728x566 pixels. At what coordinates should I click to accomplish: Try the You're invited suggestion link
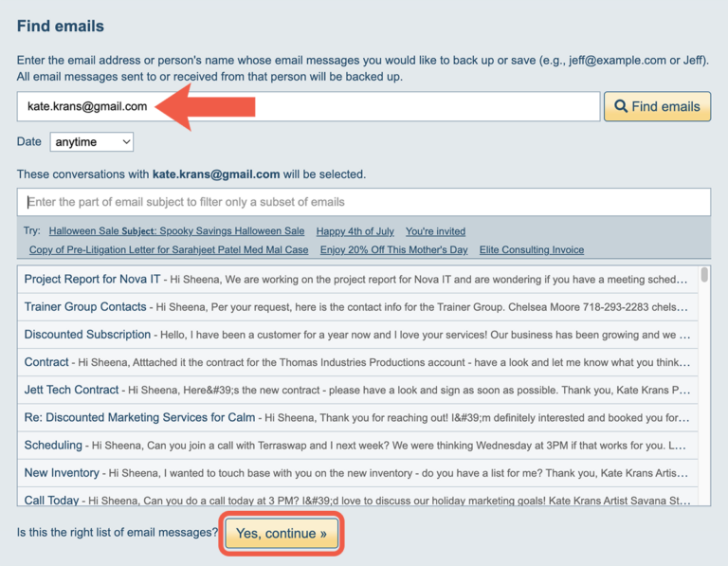(x=435, y=231)
